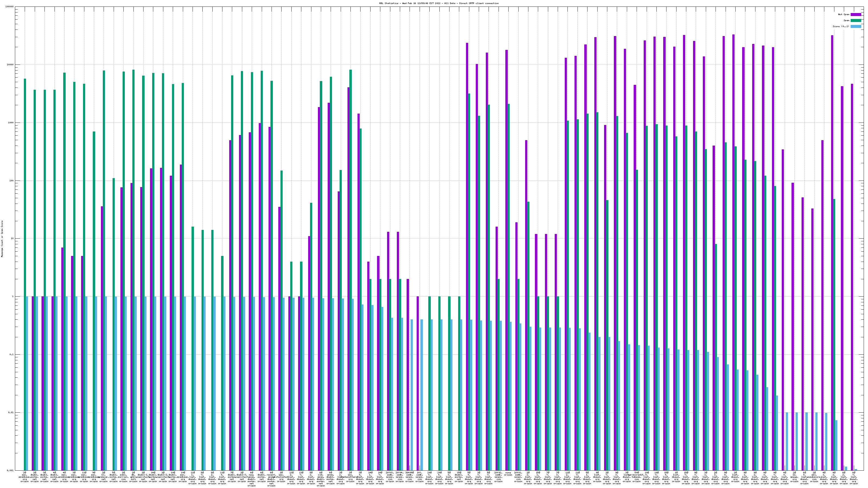Click the 100000 y-axis tick label
The width and height of the screenshot is (868, 488).
[10, 7]
